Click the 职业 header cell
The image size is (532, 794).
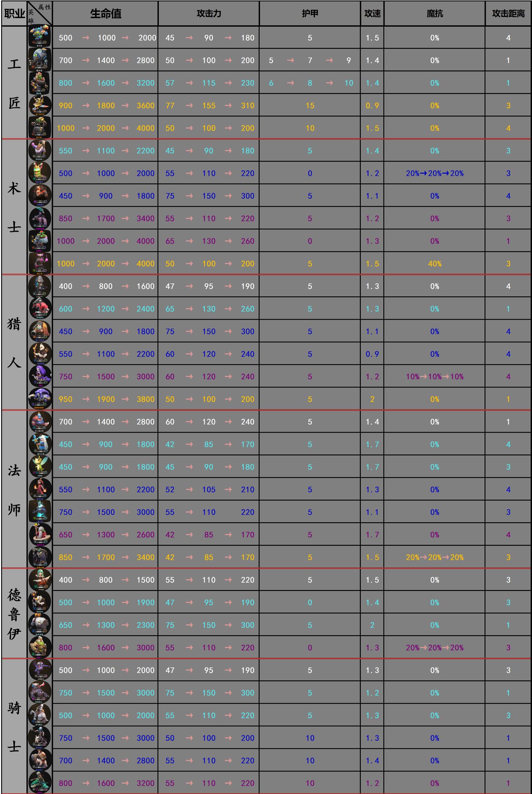click(x=14, y=14)
